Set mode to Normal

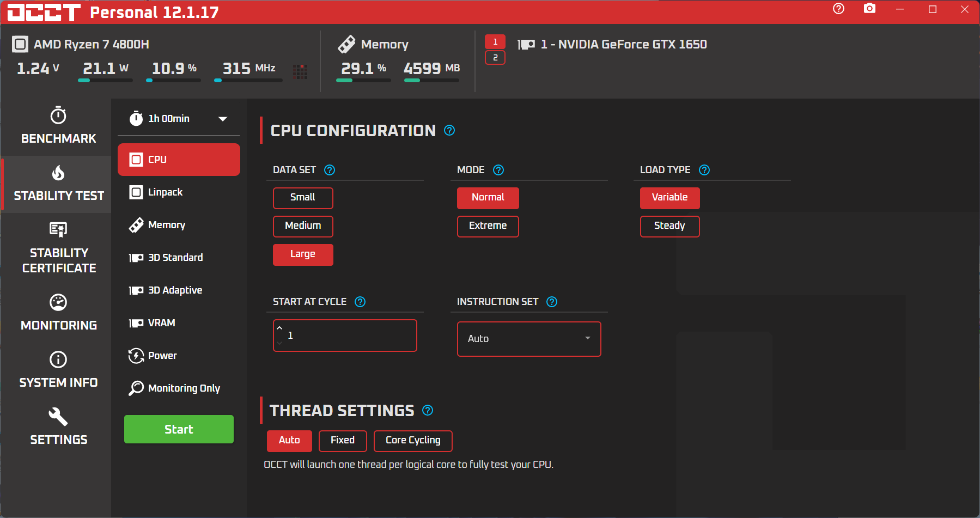point(488,198)
